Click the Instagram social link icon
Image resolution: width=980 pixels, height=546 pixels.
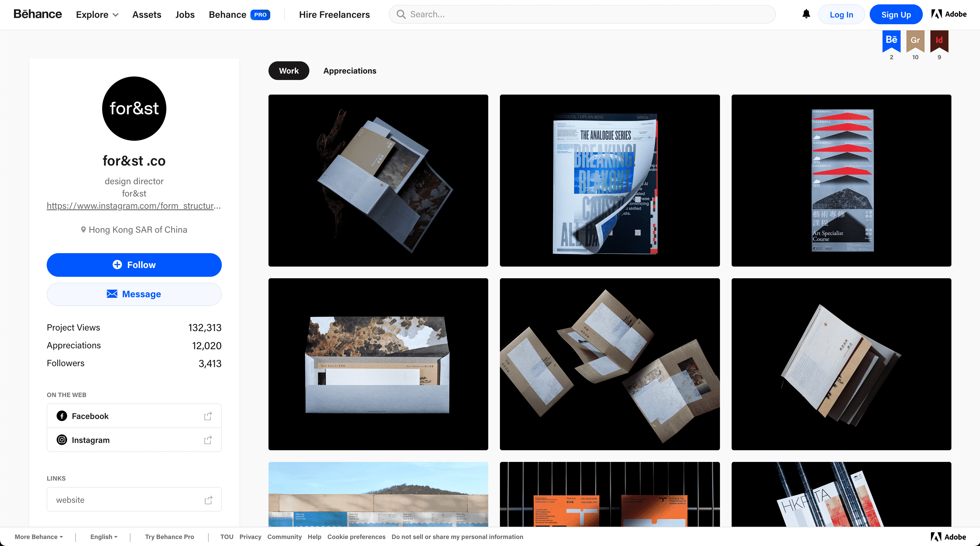[61, 440]
